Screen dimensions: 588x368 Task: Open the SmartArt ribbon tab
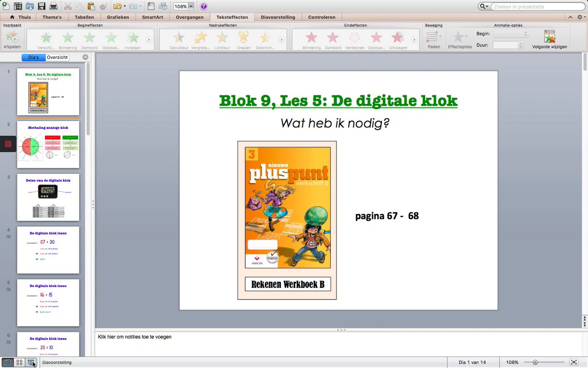[152, 17]
